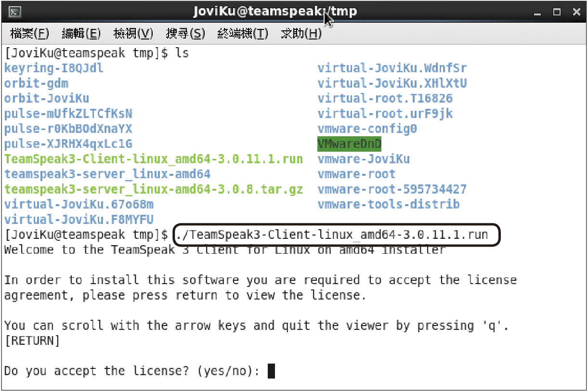Click vmware-tools-distrib entry
Image resolution: width=588 pixels, height=392 pixels.
click(x=389, y=204)
